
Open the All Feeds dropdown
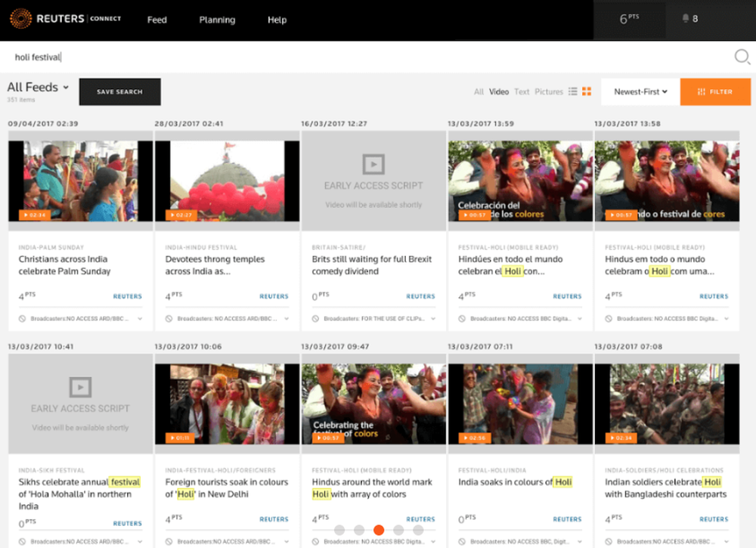[38, 87]
